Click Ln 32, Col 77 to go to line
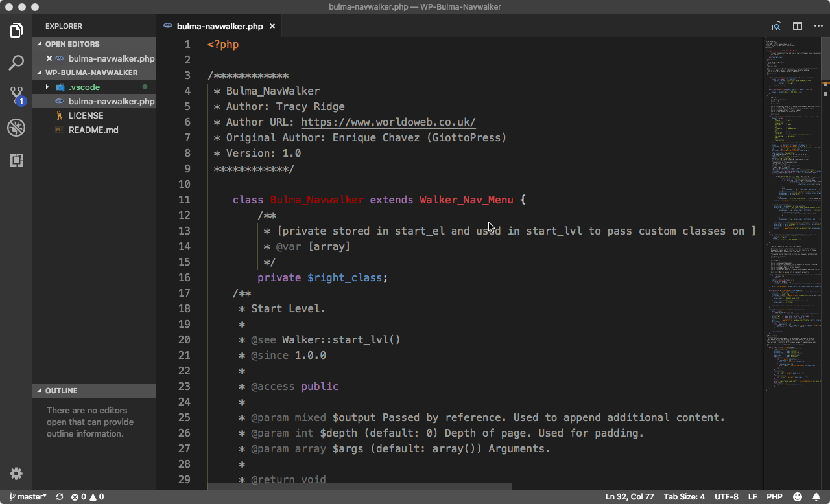 [630, 496]
